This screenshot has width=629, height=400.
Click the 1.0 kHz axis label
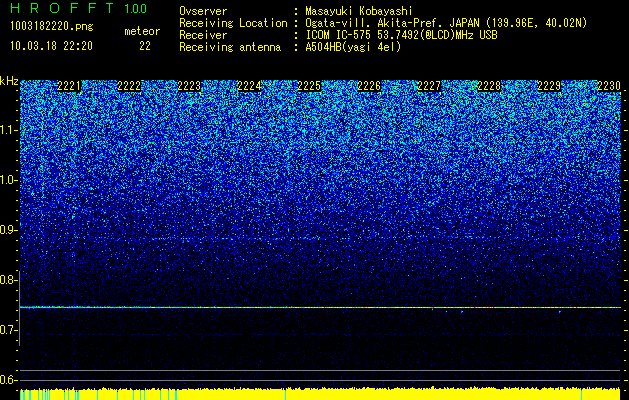point(9,181)
